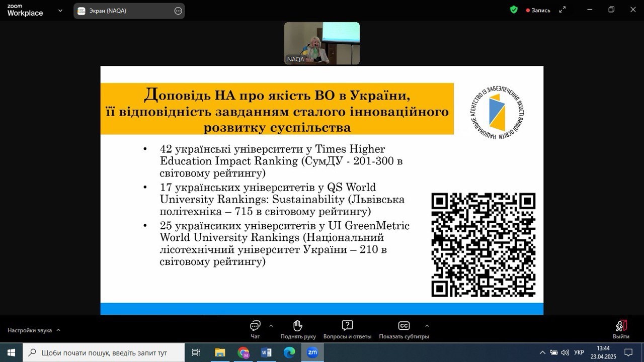Open the Chat panel icon
This screenshot has height=362, width=644.
click(x=255, y=326)
